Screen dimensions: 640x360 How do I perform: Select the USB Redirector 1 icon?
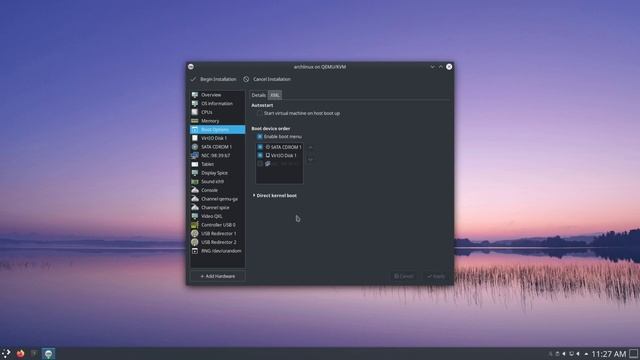click(195, 233)
